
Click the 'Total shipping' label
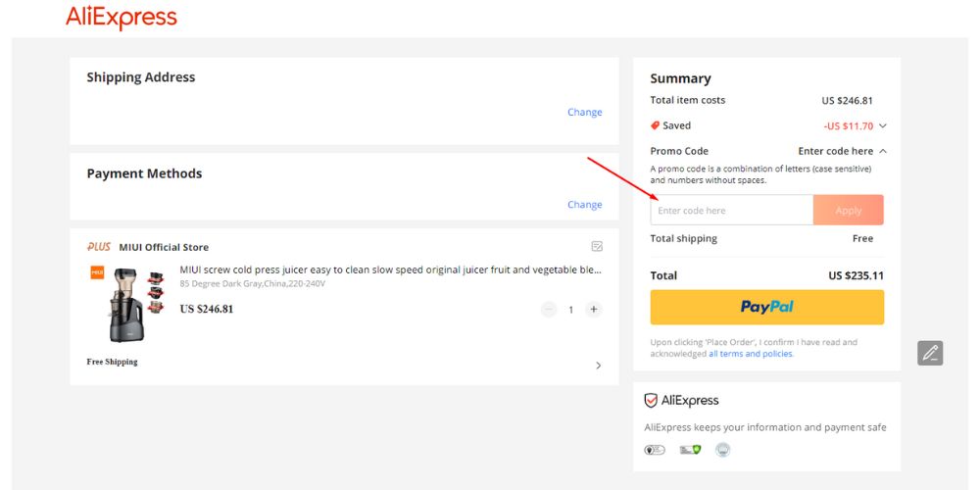(684, 238)
